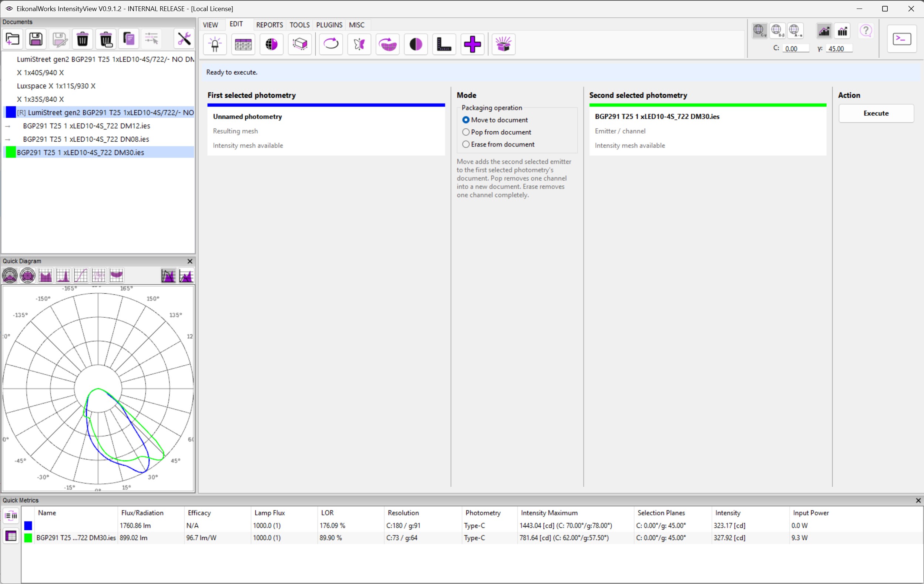Screen dimensions: 924x584
Task: Open help via question mark bubble icon
Action: coord(866,31)
